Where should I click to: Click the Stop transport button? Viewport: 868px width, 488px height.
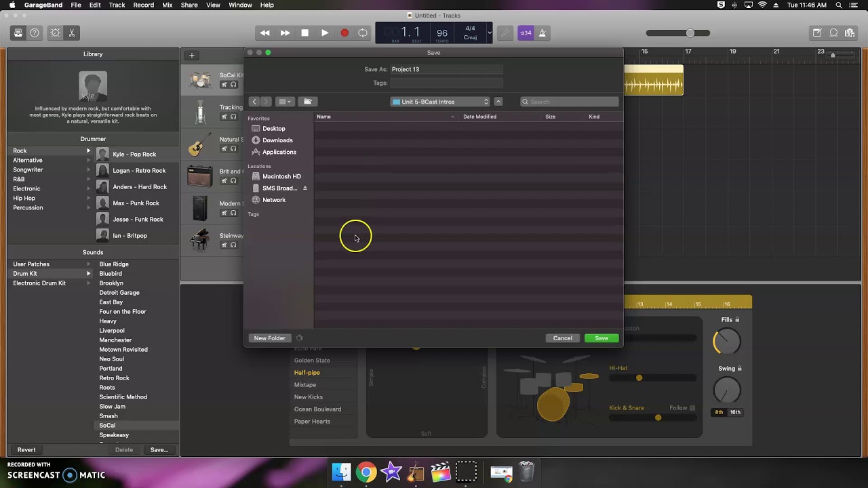(305, 33)
